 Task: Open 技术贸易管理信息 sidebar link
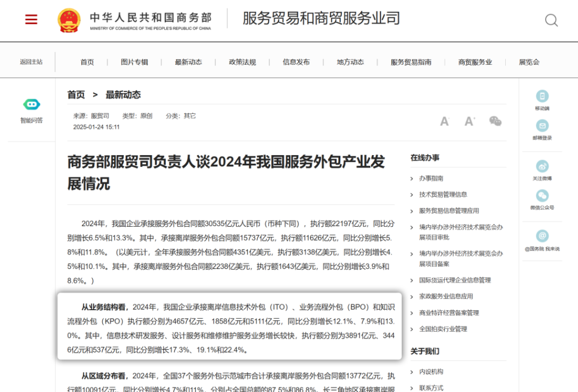[443, 195]
